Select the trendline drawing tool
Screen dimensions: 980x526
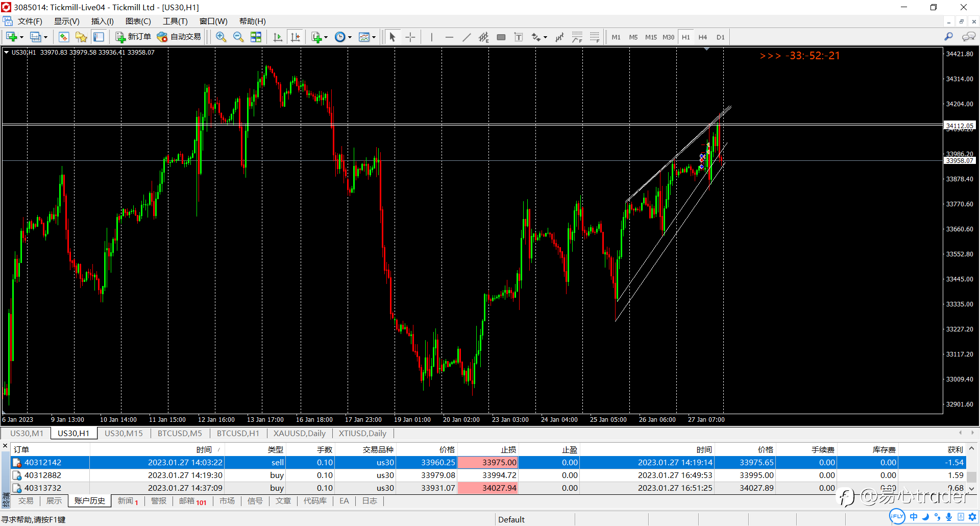467,37
